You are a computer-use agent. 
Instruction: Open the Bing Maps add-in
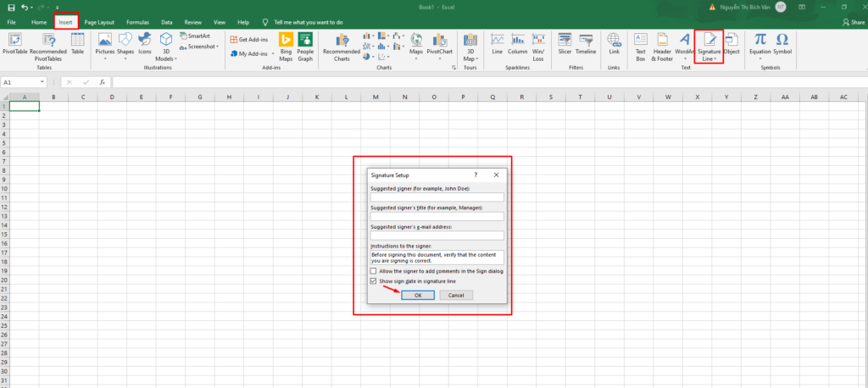(287, 46)
